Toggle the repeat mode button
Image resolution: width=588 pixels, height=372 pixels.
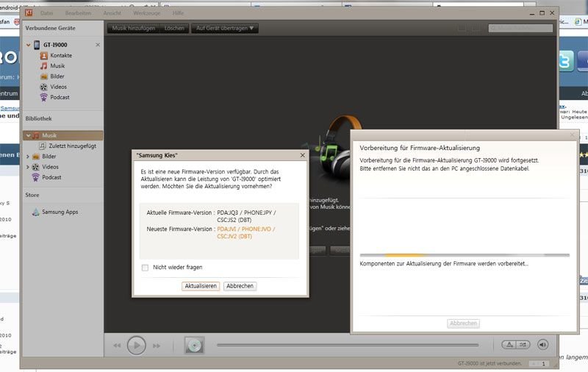(x=509, y=345)
